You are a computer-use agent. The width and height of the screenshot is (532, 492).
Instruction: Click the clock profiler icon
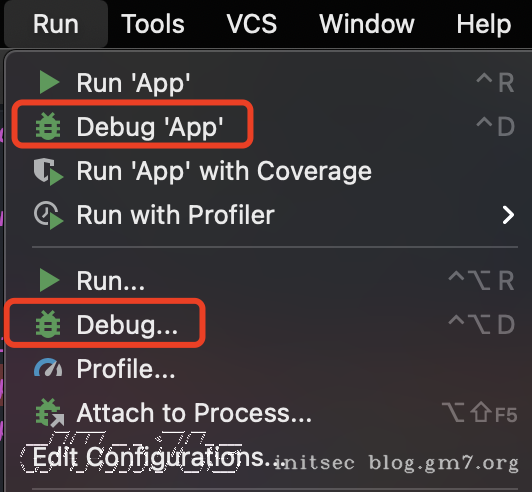coord(48,215)
